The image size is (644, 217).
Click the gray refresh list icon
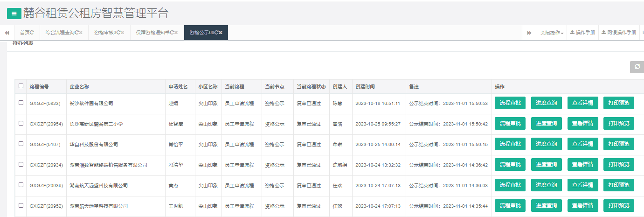click(637, 67)
